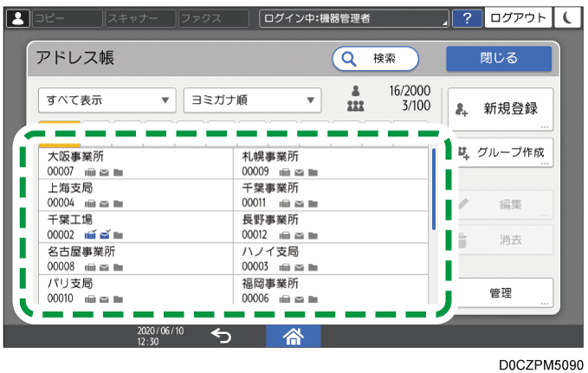Image resolution: width=588 pixels, height=373 pixels.
Task: Switch to the コピー tab
Action: 68,18
